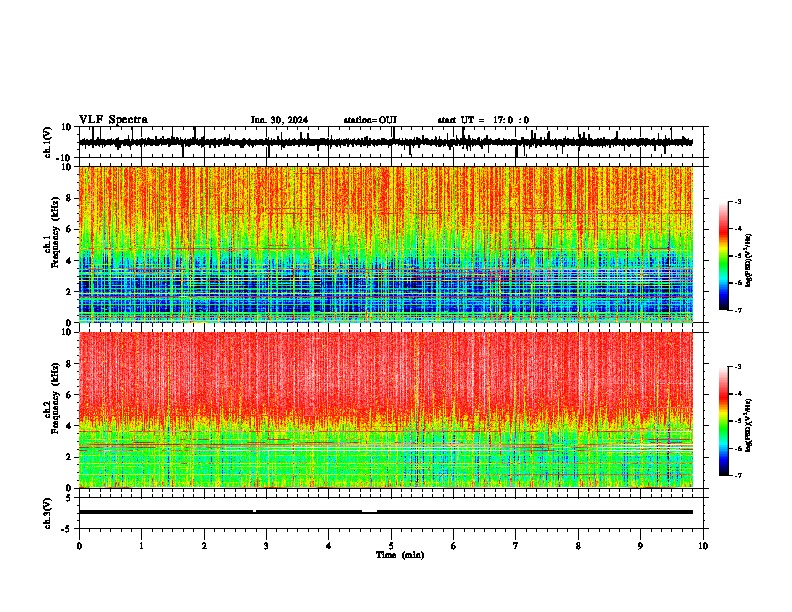Click the 8 kHz tick on ch.1 frequency axis
Image resolution: width=792 pixels, height=612 pixels.
pos(69,198)
